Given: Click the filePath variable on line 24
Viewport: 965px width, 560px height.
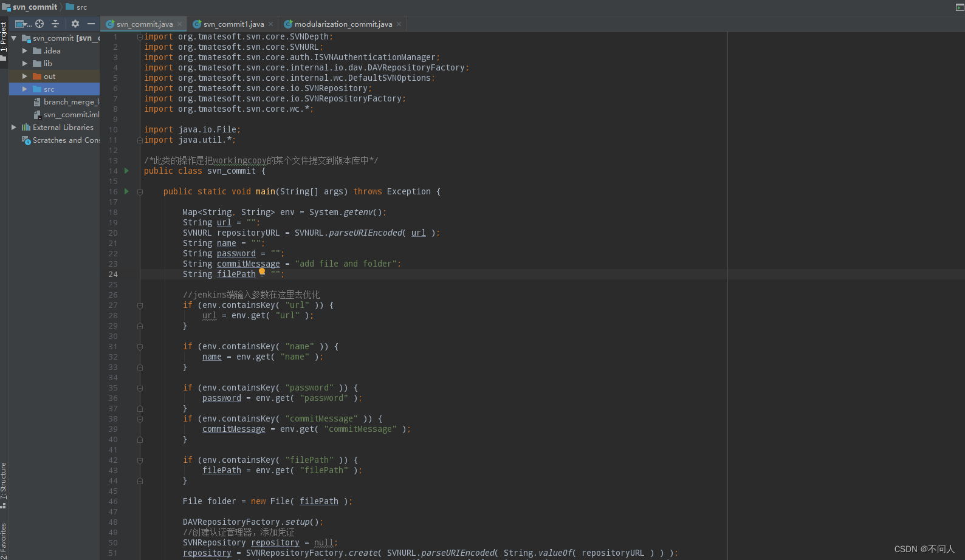Looking at the screenshot, I should (236, 275).
